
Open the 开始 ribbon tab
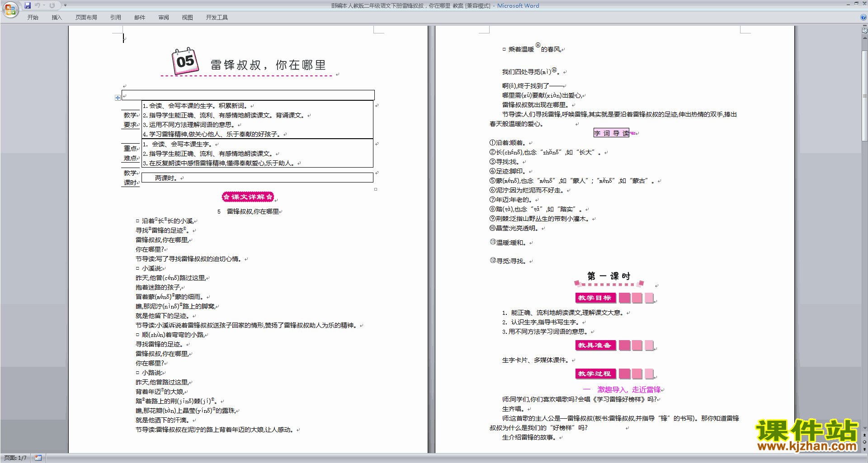point(33,18)
